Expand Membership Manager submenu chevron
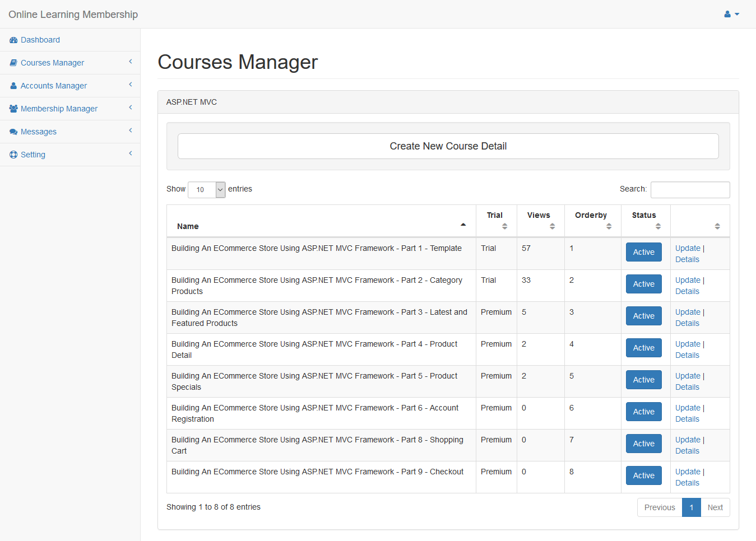The image size is (756, 541). [131, 108]
